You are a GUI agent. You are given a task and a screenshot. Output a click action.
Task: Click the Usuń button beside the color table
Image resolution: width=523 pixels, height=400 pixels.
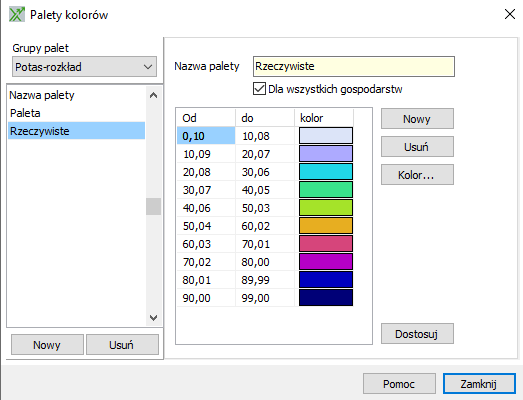[x=417, y=147]
